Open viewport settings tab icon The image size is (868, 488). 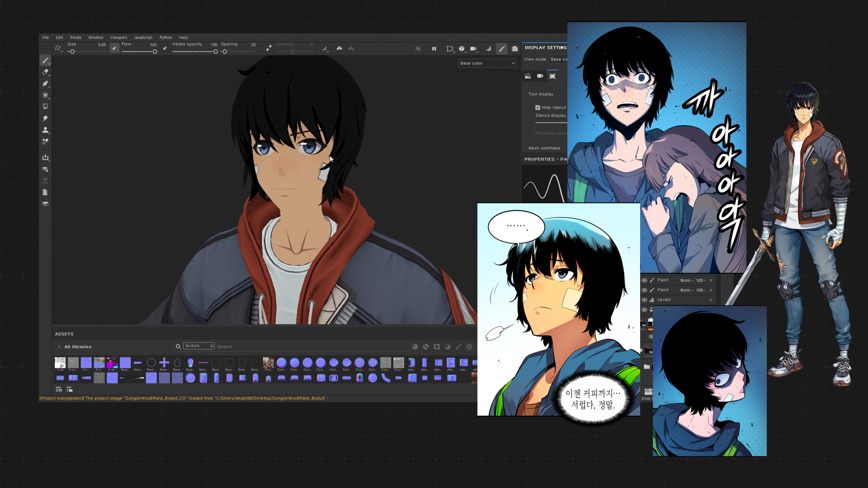[552, 76]
